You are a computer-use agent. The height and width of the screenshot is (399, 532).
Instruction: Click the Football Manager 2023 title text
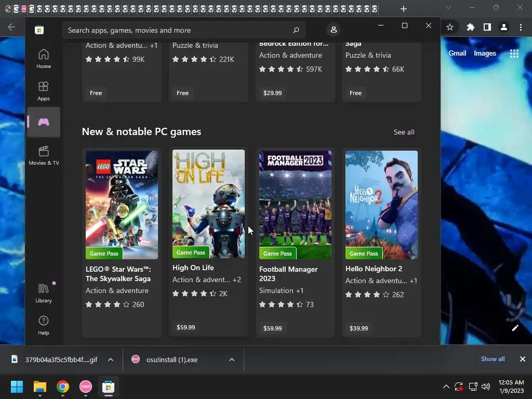pyautogui.click(x=288, y=274)
